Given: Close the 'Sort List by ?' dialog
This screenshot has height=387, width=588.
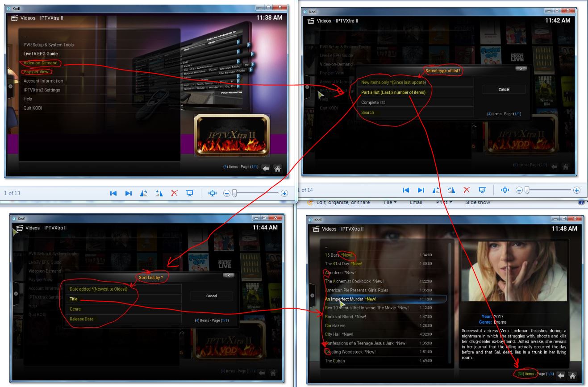Looking at the screenshot, I should 228,275.
